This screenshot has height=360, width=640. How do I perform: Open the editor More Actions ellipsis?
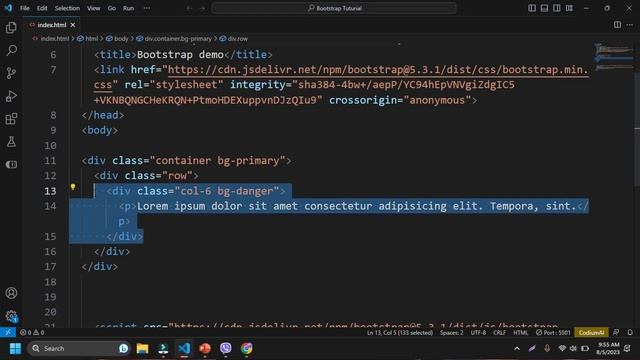[x=630, y=25]
